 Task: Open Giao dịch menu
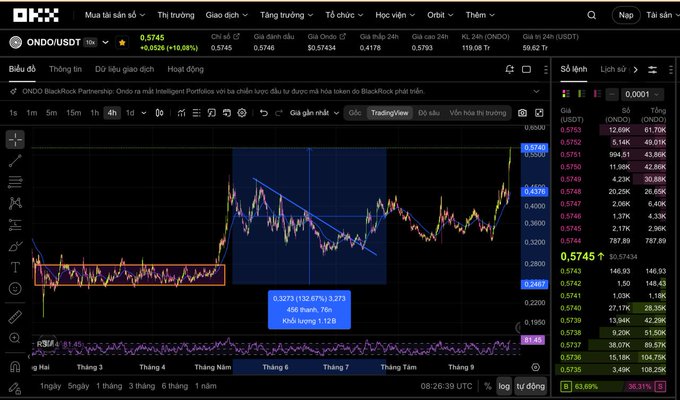[226, 15]
